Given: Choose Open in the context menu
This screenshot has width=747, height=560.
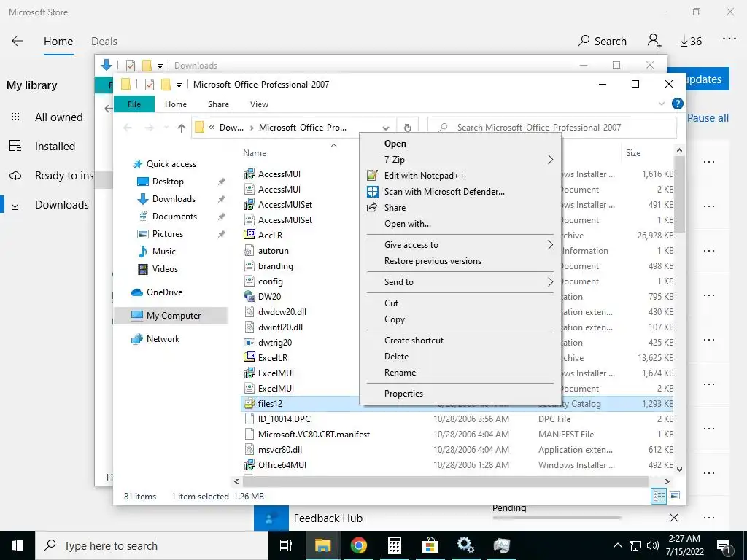Looking at the screenshot, I should [395, 144].
